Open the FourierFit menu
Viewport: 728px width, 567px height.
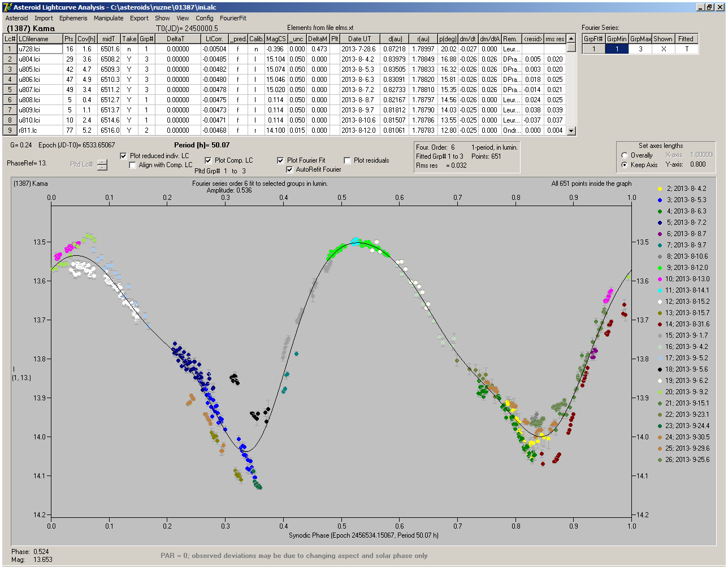(233, 18)
